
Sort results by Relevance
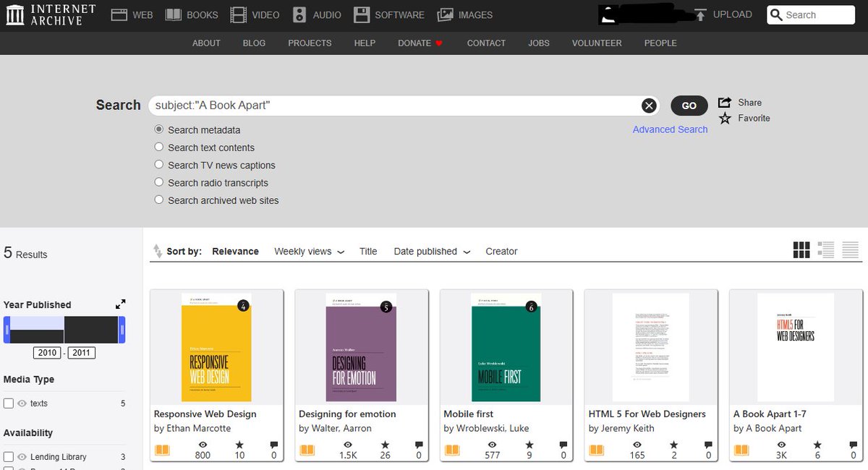click(x=235, y=251)
